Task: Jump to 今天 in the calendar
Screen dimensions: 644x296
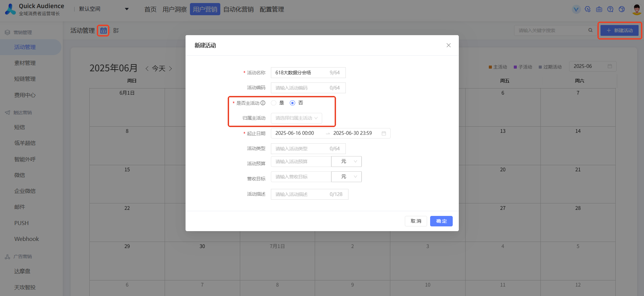Action: point(159,69)
